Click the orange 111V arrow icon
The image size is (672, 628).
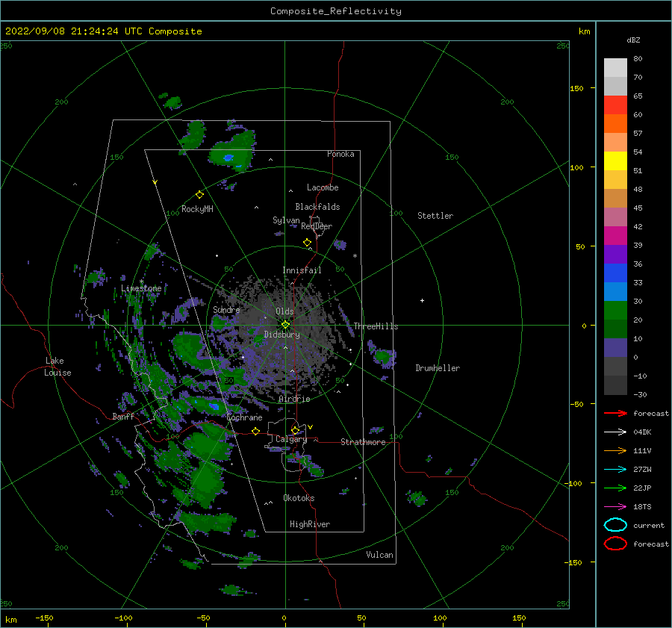pyautogui.click(x=615, y=450)
